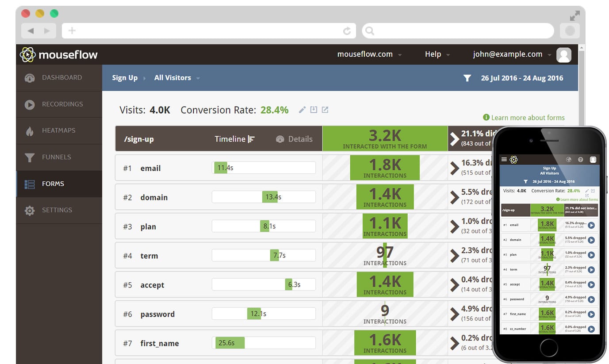
Task: Click the Recordings play icon in sidebar
Action: tap(30, 104)
